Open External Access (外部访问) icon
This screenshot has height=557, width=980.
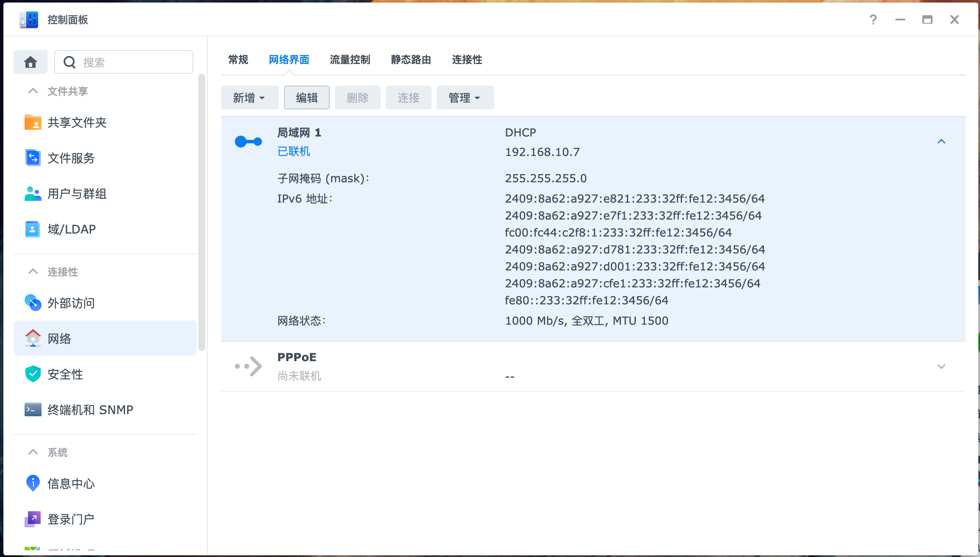(33, 303)
